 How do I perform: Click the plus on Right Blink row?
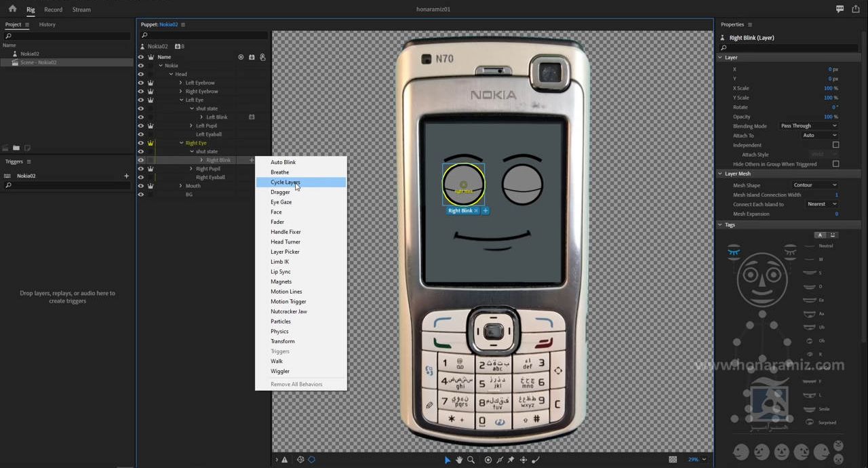pyautogui.click(x=252, y=160)
